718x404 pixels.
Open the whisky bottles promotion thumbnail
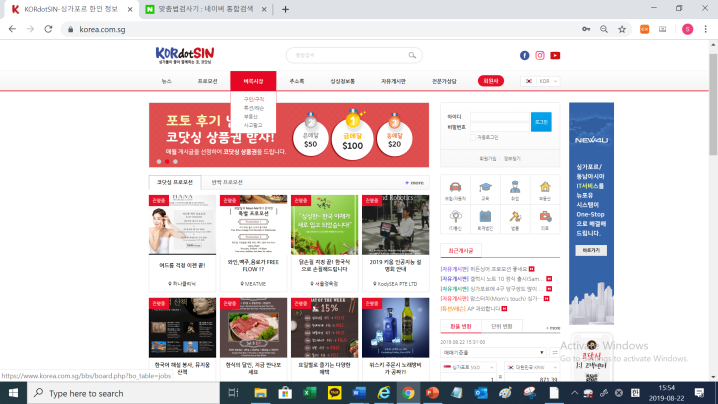click(x=396, y=328)
